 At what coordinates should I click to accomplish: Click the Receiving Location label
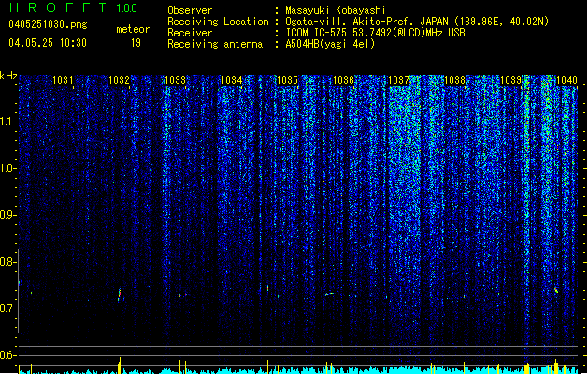click(218, 22)
